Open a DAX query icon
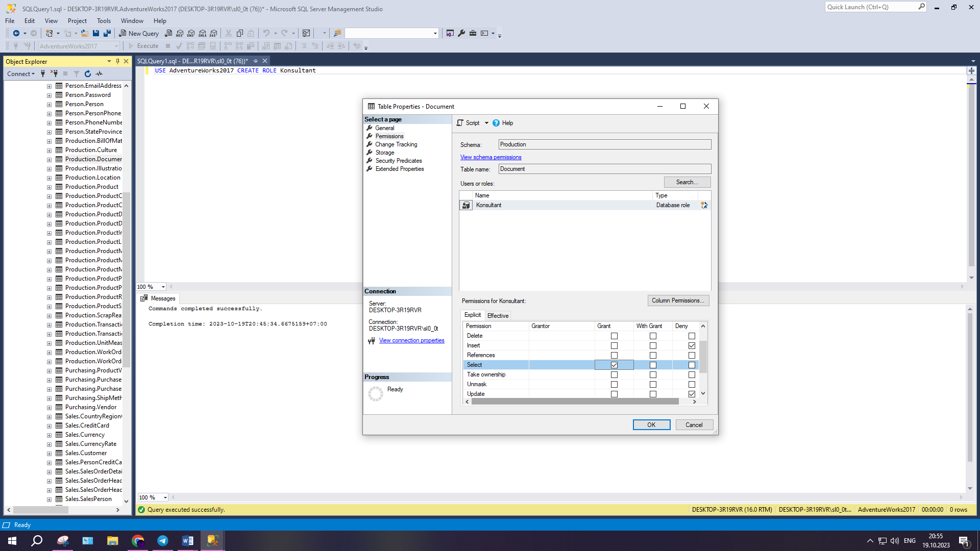The image size is (980, 551). coord(214,33)
